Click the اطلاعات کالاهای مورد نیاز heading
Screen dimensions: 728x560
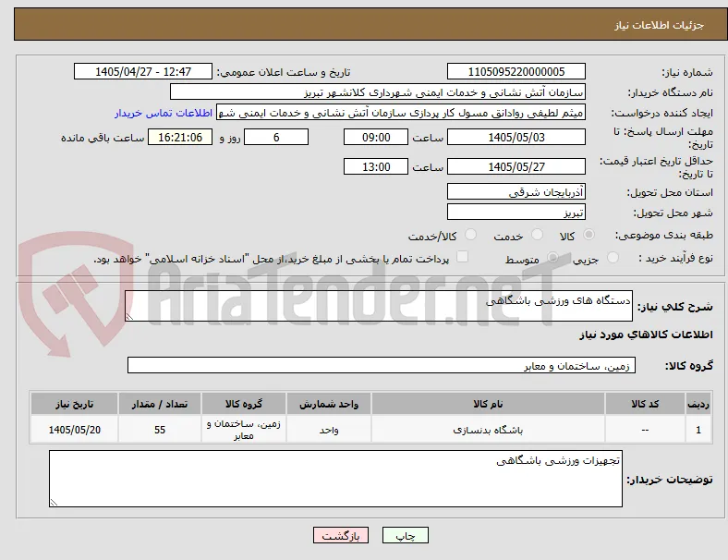click(646, 335)
